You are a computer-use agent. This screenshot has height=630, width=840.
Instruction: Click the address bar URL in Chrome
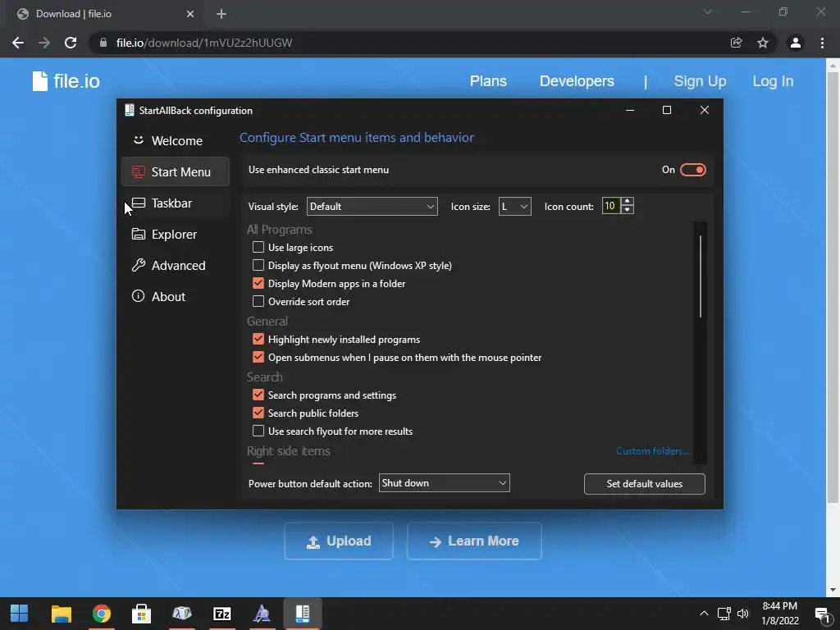point(204,43)
